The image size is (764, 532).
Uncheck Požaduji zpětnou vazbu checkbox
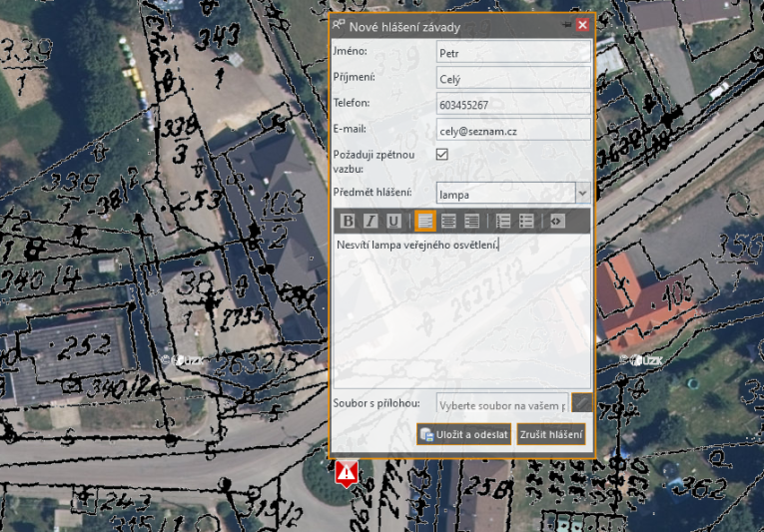[x=442, y=155]
